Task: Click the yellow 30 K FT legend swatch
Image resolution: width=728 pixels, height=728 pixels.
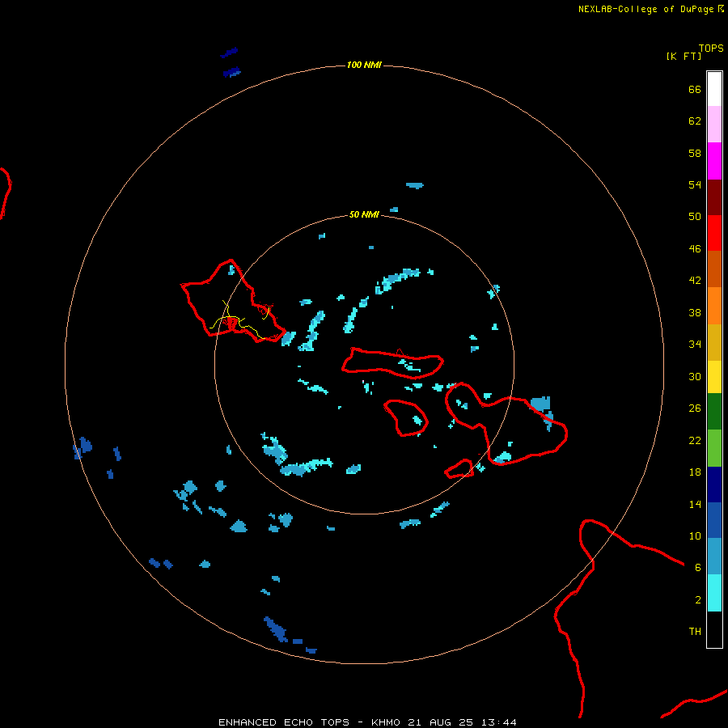Action: (714, 377)
